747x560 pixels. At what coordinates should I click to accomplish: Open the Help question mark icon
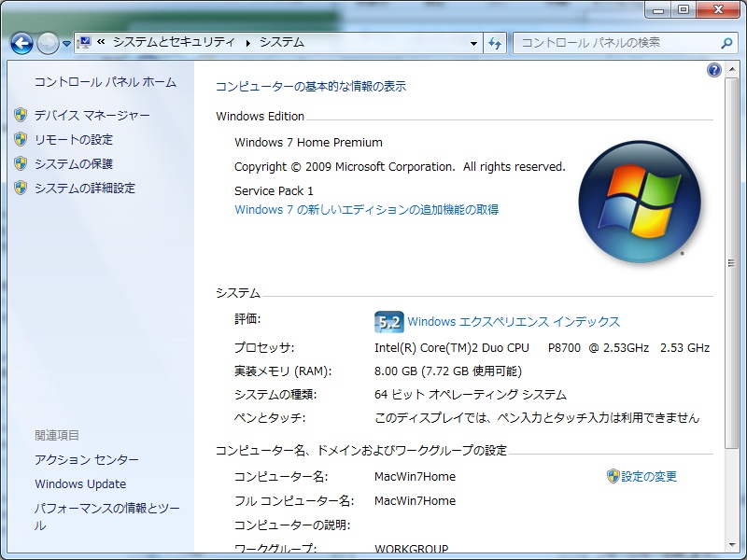(x=713, y=70)
